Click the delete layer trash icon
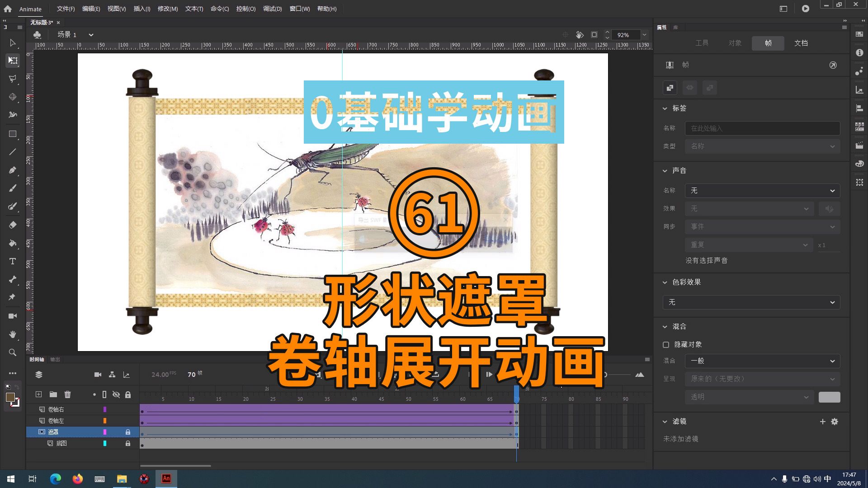The height and width of the screenshot is (488, 868). [67, 394]
